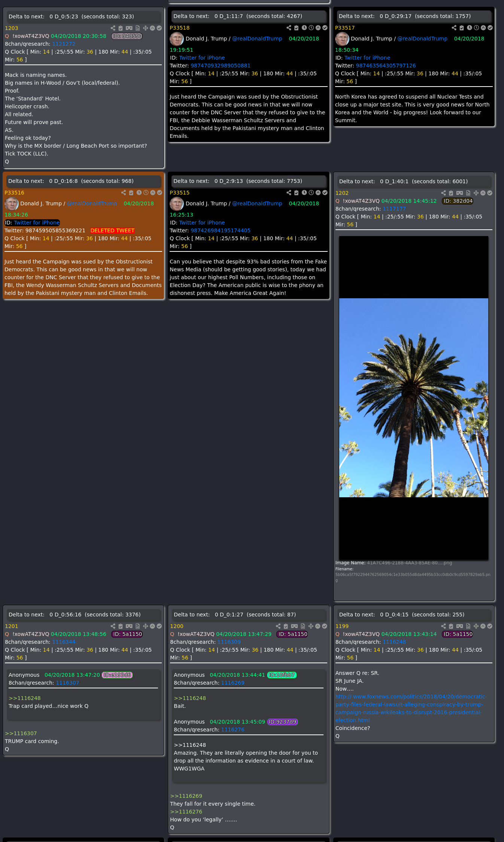Open Twitter link 987470932989050881
The image size is (504, 842).
coord(221,66)
